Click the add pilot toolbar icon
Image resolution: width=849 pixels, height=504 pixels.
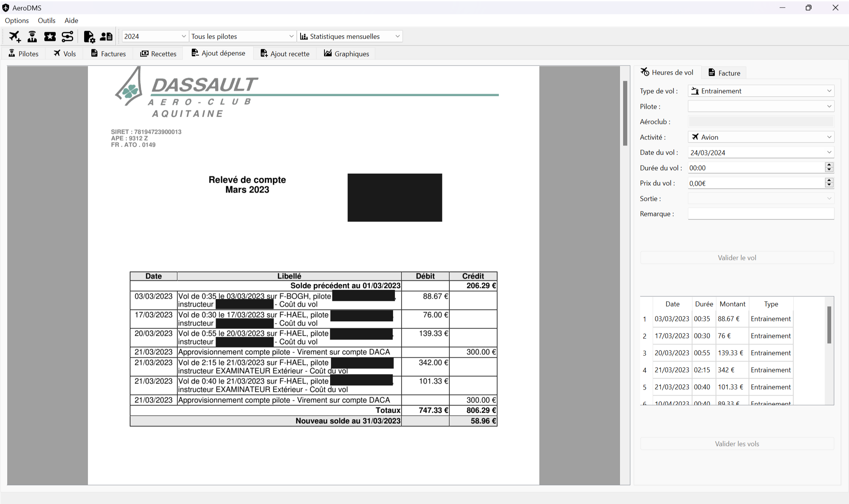(32, 36)
